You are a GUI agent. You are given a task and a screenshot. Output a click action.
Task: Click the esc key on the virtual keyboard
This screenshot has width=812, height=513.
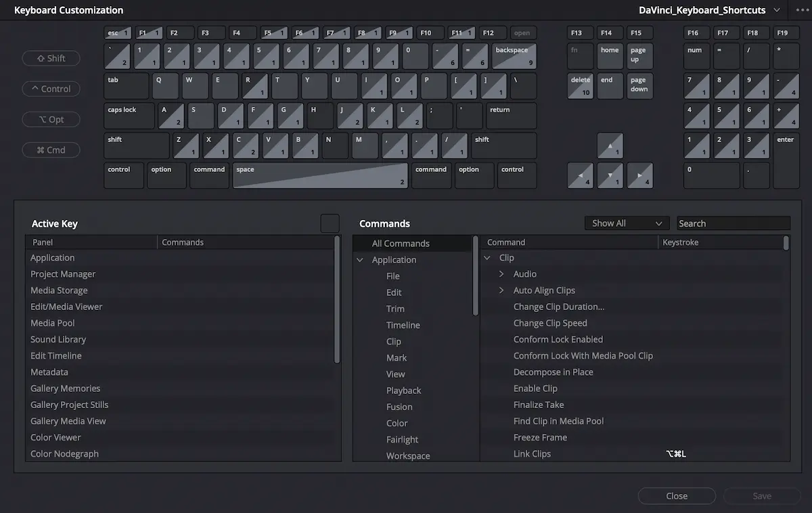tap(115, 32)
